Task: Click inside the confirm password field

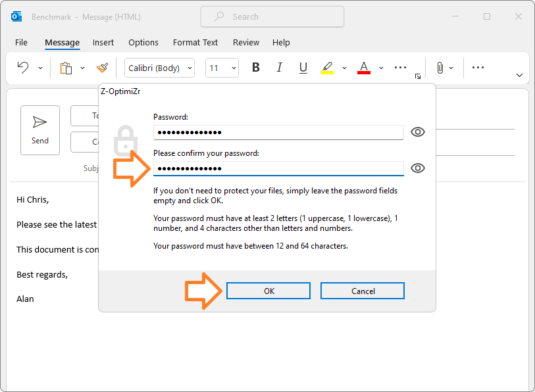Action: pos(276,168)
